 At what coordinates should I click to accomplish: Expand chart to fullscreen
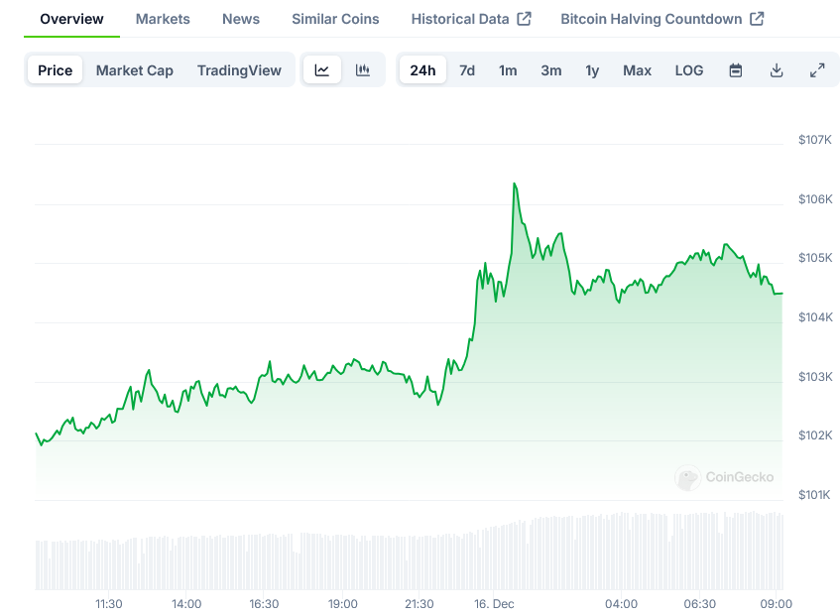(817, 70)
